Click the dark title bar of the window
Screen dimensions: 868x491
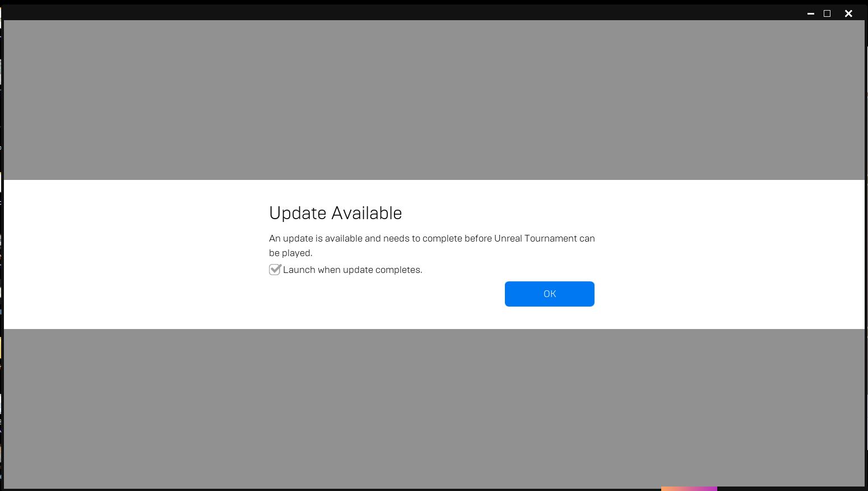(x=392, y=12)
